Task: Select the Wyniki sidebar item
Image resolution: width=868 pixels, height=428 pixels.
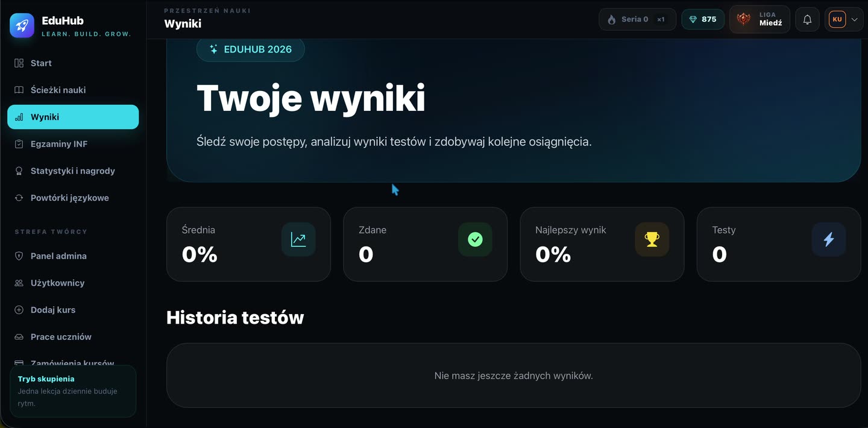Action: pos(73,117)
